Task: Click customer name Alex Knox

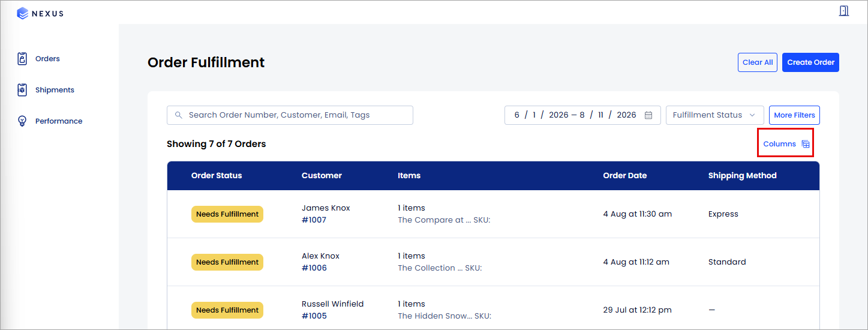Action: click(x=320, y=256)
